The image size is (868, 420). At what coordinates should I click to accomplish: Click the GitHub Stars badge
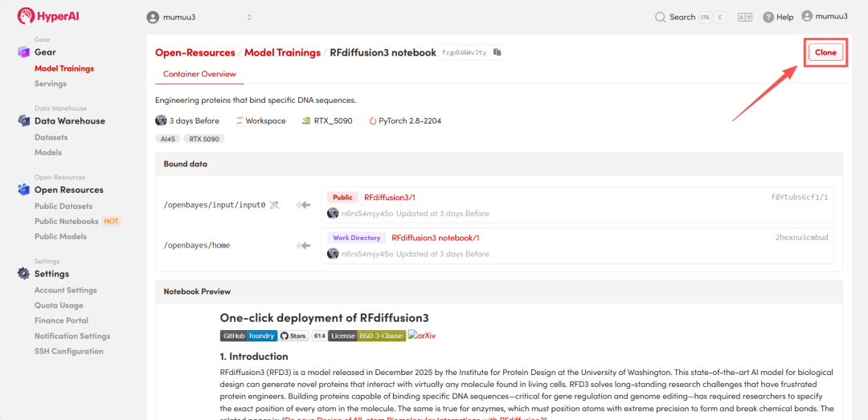pos(294,336)
